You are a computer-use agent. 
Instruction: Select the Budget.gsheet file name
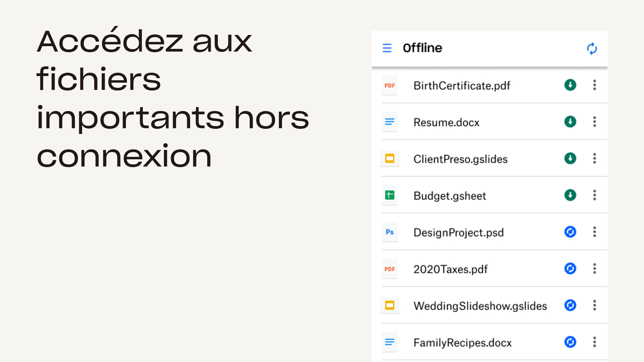point(450,196)
